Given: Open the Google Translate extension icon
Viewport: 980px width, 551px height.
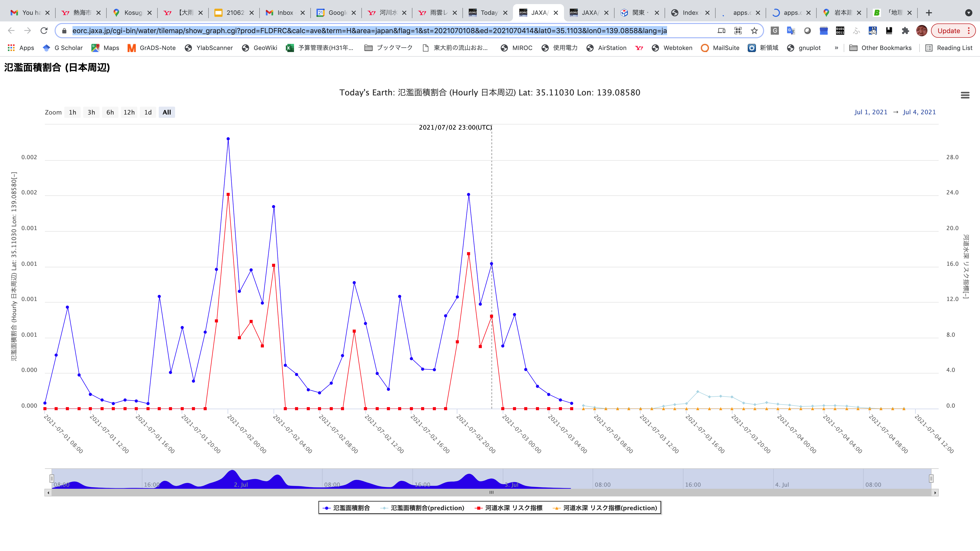Looking at the screenshot, I should [791, 31].
